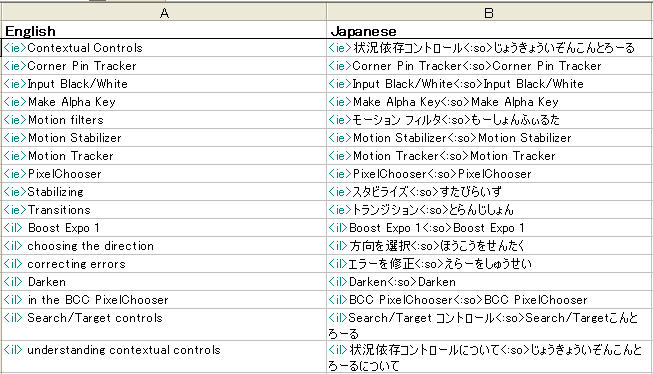Viewport: 653px width, 374px height.
Task: Select cell '<ie>Contextual Controls'
Action: tap(164, 48)
